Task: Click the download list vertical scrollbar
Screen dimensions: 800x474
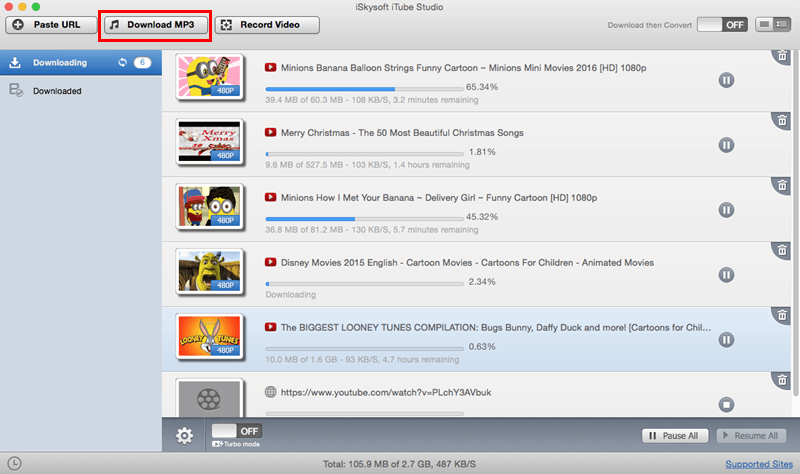Action: 795,222
